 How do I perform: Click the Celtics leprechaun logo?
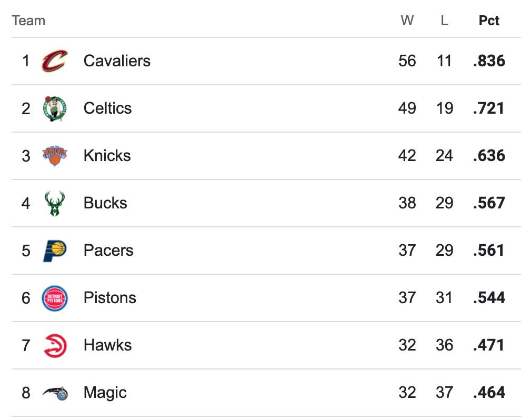point(55,108)
